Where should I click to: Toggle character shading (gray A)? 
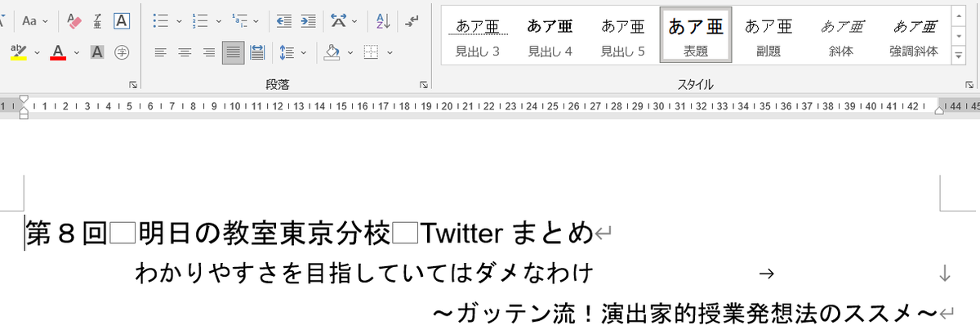[97, 52]
